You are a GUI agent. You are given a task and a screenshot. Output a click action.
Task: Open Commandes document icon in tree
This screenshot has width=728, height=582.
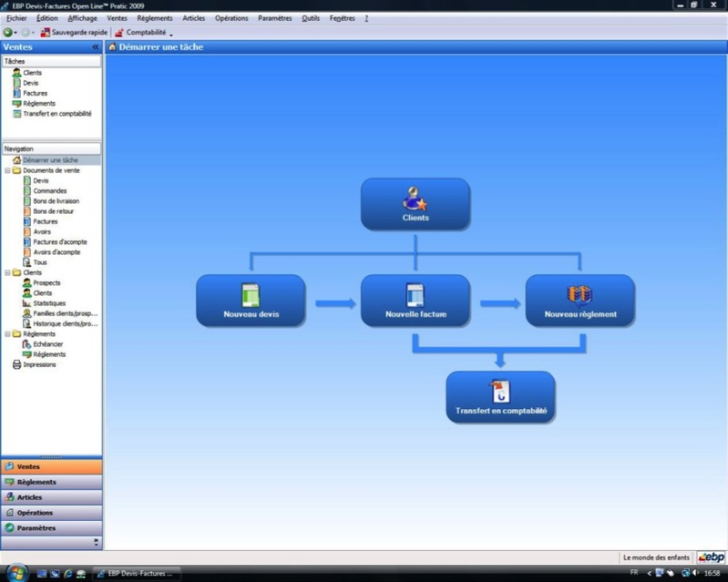point(27,190)
